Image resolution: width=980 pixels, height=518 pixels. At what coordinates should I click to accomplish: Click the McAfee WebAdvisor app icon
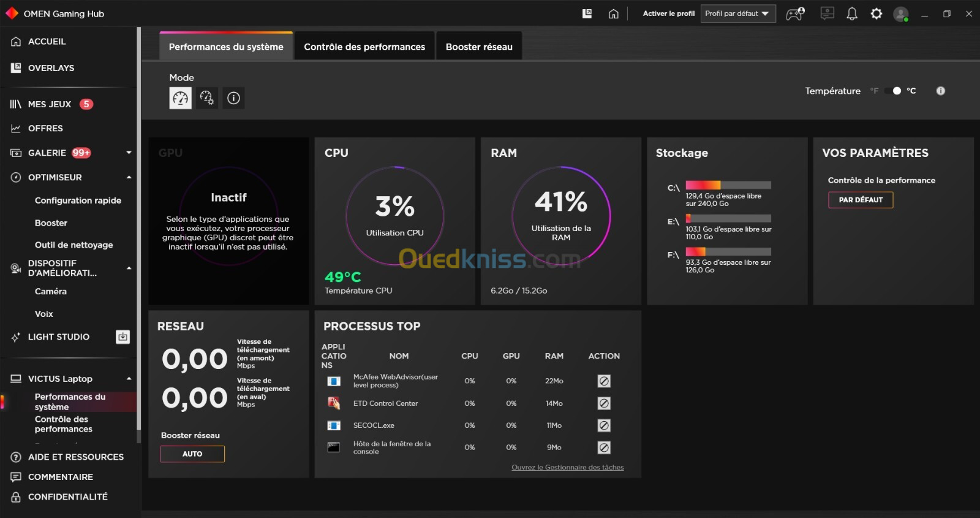334,381
